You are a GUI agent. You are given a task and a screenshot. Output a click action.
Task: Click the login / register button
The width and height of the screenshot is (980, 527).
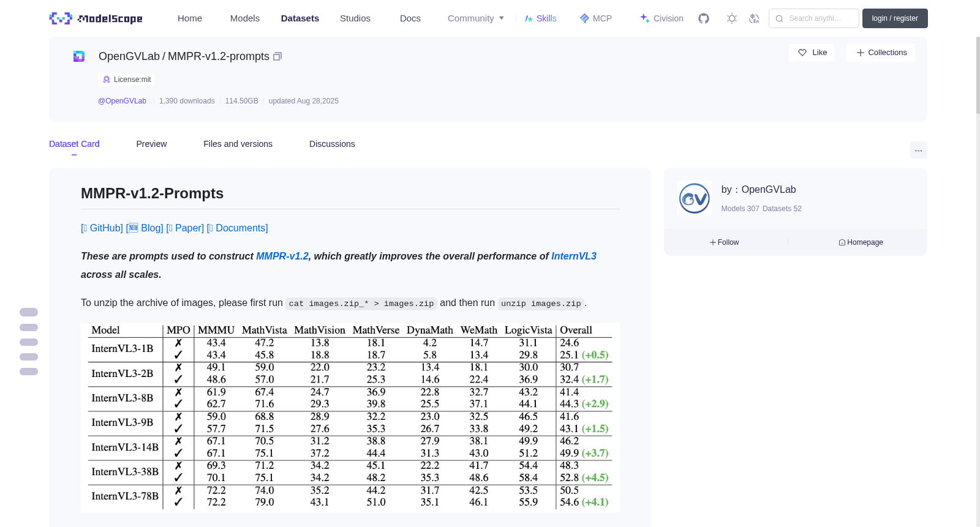pyautogui.click(x=895, y=18)
